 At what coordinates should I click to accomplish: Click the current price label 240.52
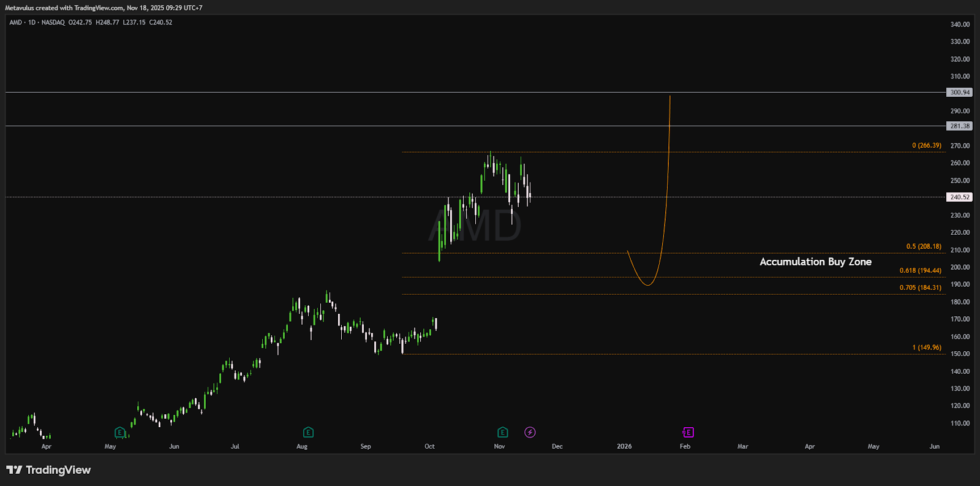point(959,197)
